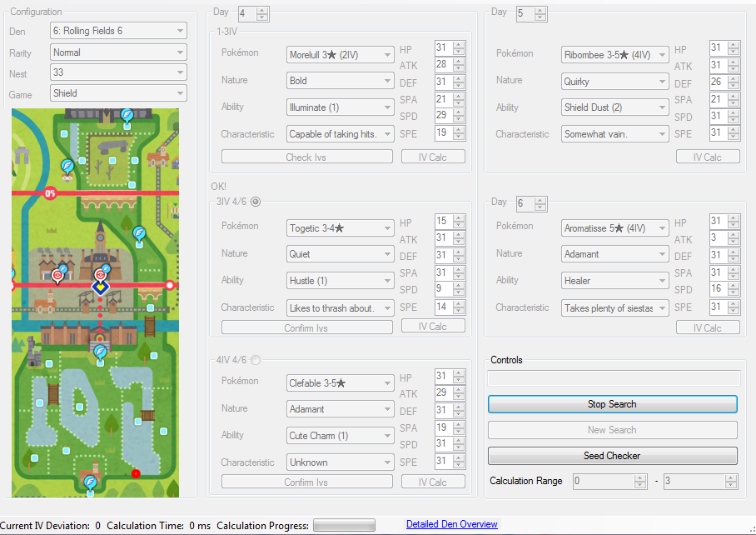Click the red active den marker on the map

coord(135,473)
